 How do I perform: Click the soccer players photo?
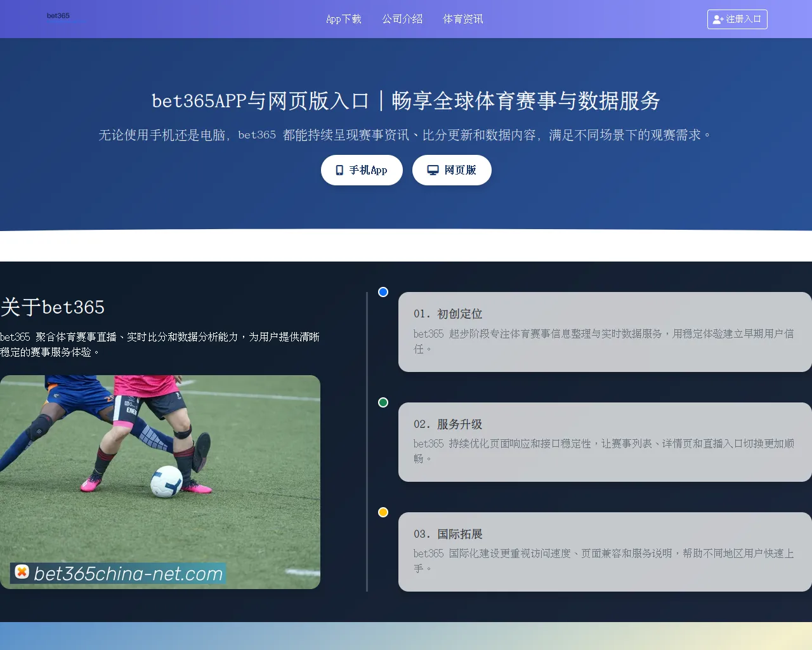(160, 482)
